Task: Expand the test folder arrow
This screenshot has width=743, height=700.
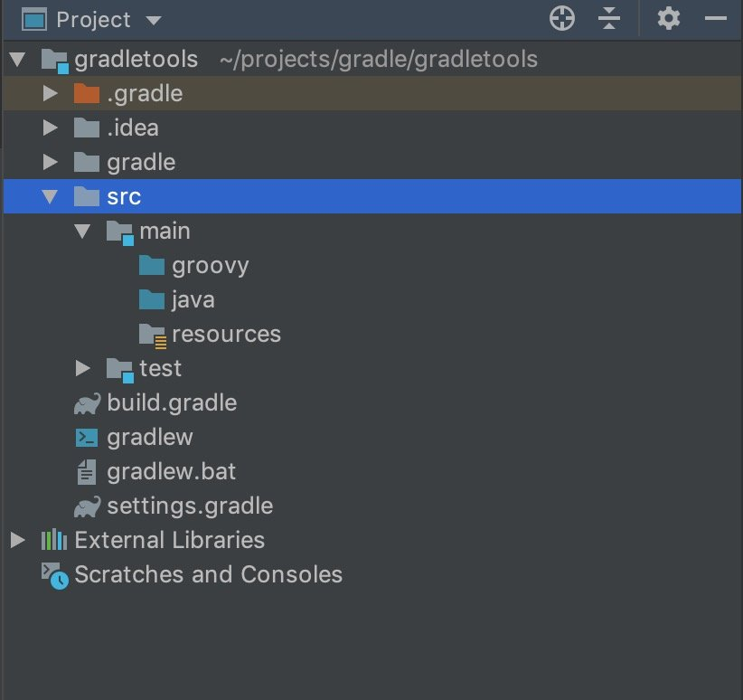Action: click(x=82, y=368)
